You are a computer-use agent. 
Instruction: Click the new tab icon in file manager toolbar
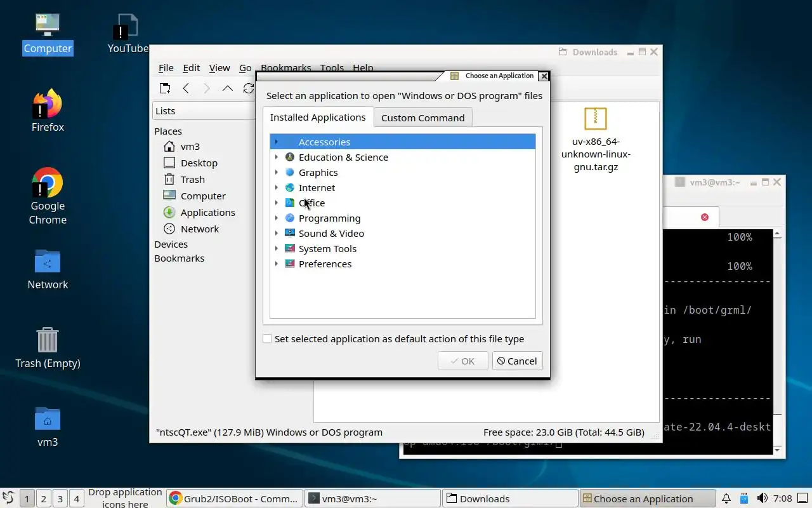click(x=165, y=88)
